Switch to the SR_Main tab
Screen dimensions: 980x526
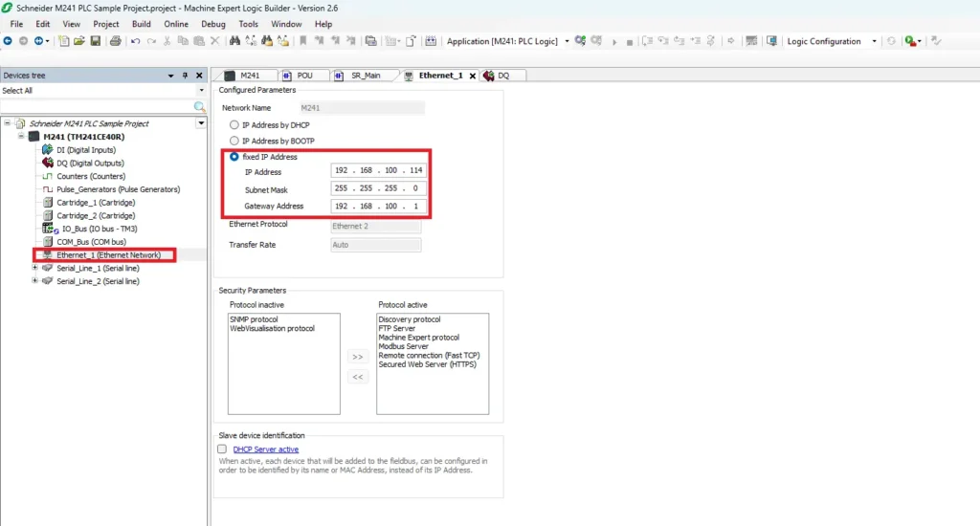[x=366, y=76]
